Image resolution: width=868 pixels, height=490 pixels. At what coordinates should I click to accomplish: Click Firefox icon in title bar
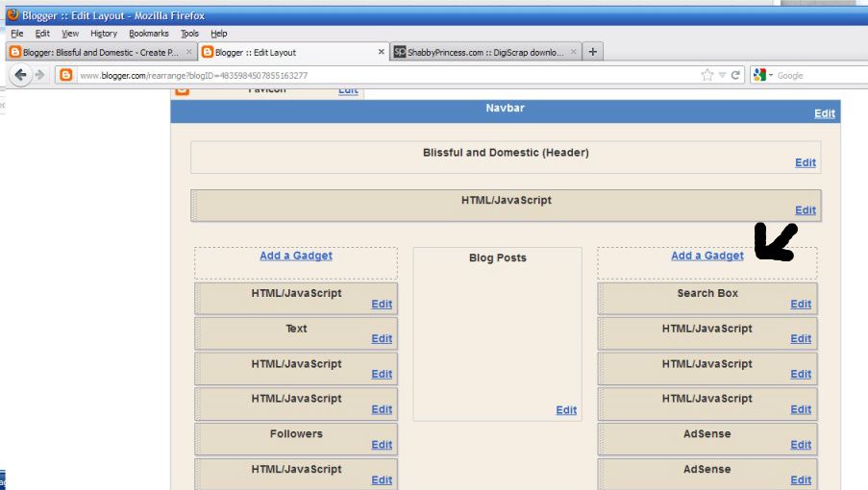(12, 15)
